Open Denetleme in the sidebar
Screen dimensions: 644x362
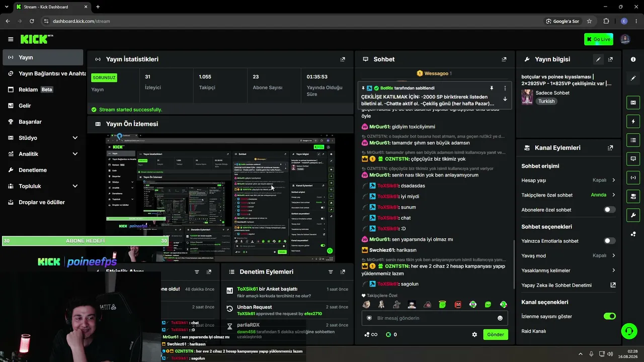tap(43, 170)
